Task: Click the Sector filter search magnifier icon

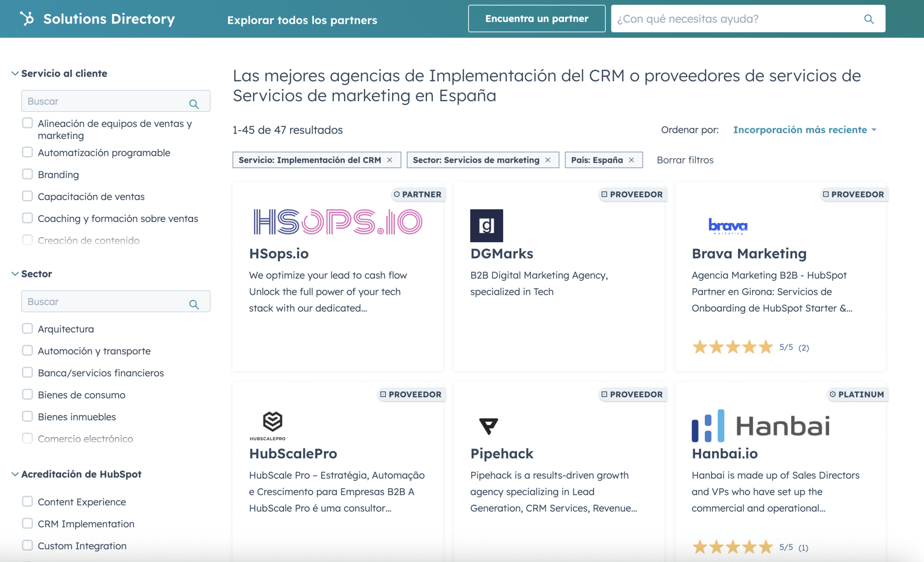Action: pos(194,304)
